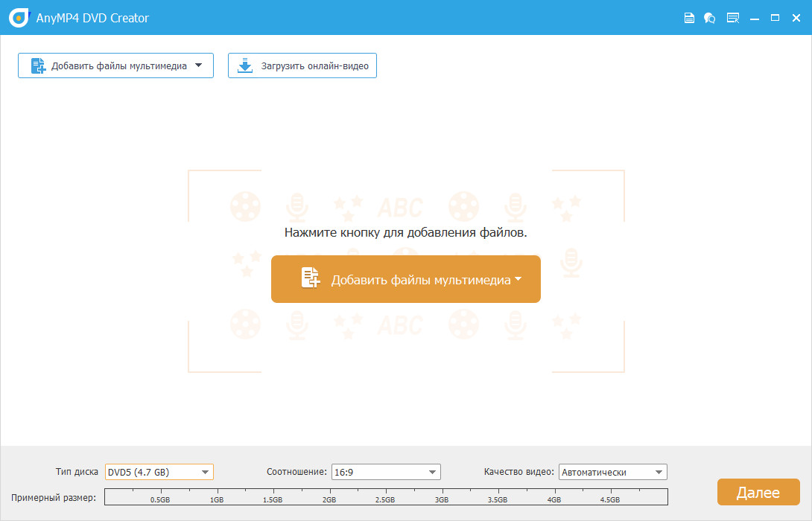The height and width of the screenshot is (521, 812).
Task: Expand arrow beside top 'Добавить файлы мультимедиа'
Action: pyautogui.click(x=199, y=65)
